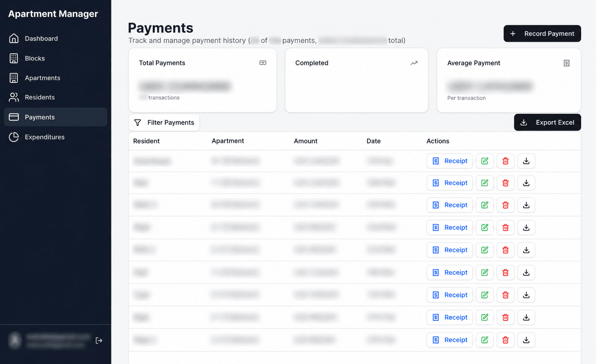Screen dimensions: 596x364
Task: Click the edit icon in the last row
Action: pyautogui.click(x=485, y=340)
